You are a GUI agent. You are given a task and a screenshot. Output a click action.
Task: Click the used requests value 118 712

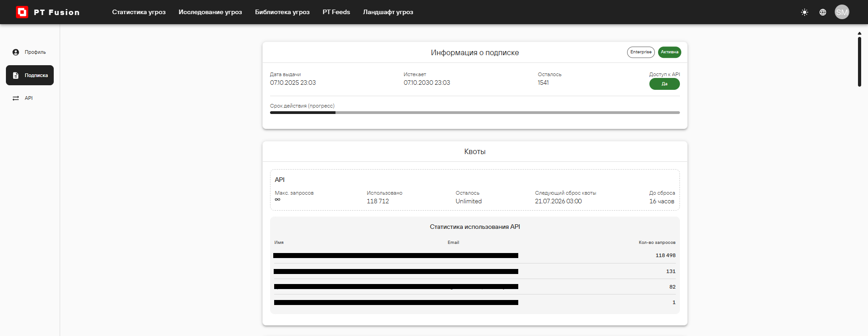pyautogui.click(x=378, y=201)
